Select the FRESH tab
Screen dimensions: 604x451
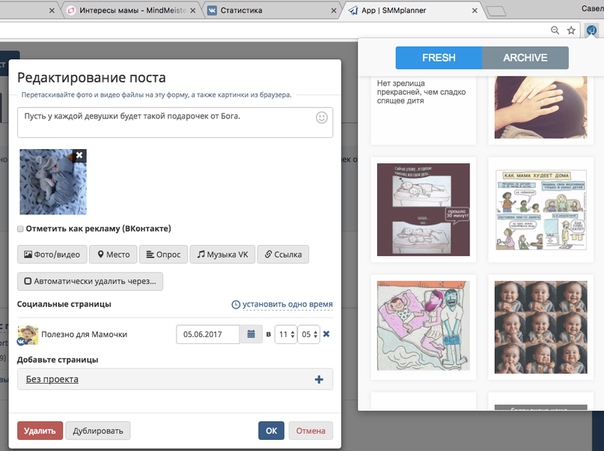439,58
